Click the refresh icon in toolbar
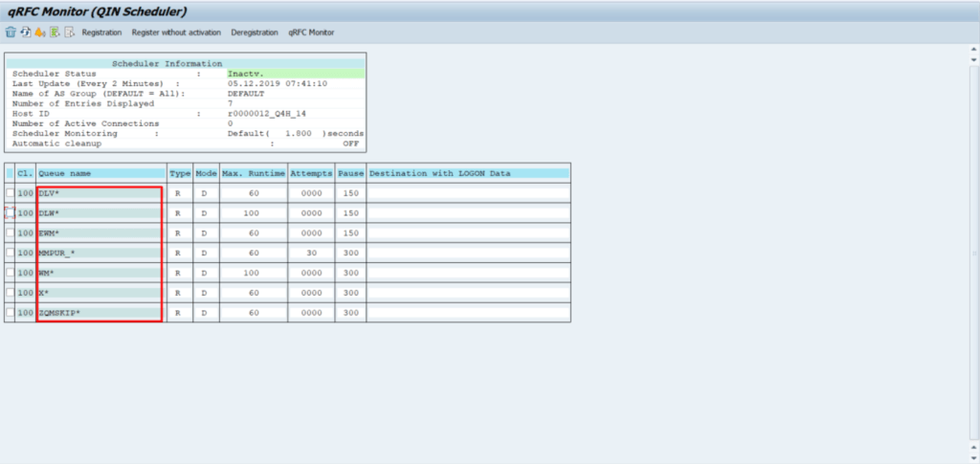 (x=25, y=33)
